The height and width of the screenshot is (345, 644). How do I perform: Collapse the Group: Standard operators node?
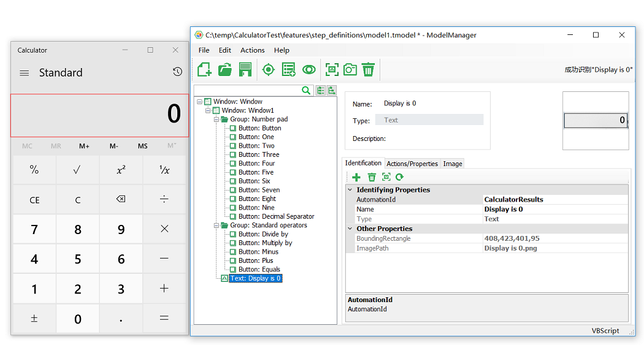pyautogui.click(x=217, y=226)
